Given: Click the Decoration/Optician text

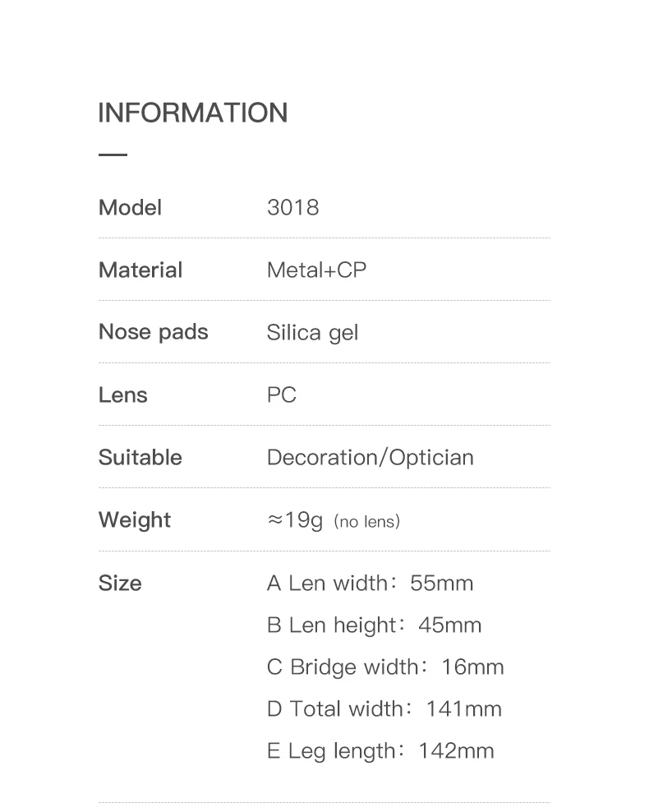Looking at the screenshot, I should 370,457.
